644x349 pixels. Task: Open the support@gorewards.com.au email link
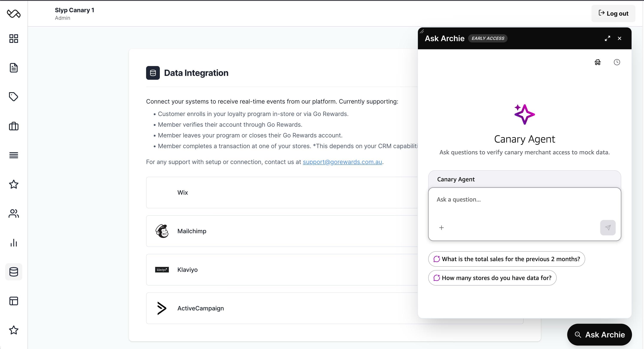(x=342, y=162)
